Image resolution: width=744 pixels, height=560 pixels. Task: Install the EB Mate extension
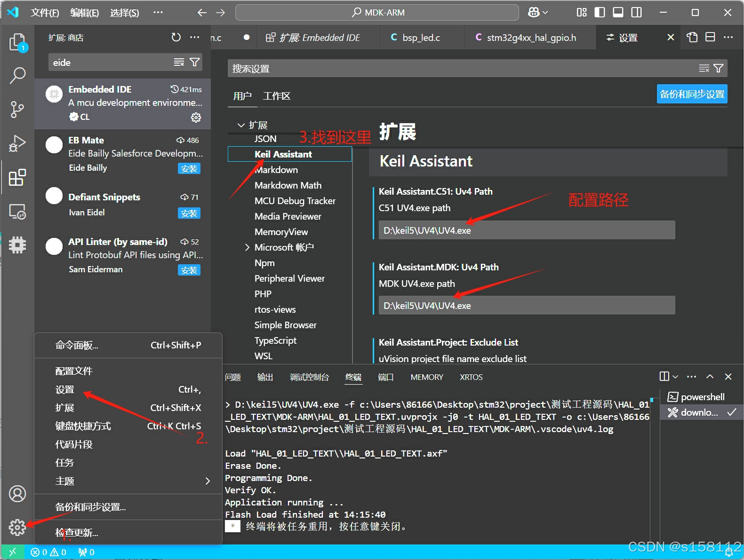[x=189, y=169]
